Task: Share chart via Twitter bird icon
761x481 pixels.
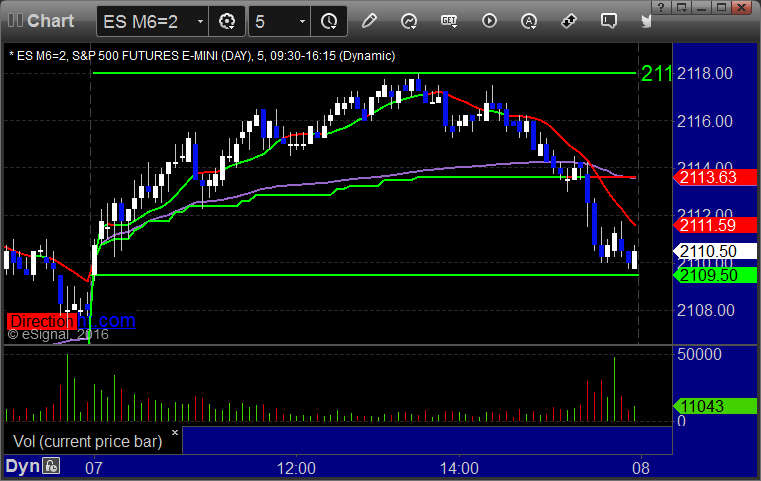Action: pyautogui.click(x=646, y=21)
